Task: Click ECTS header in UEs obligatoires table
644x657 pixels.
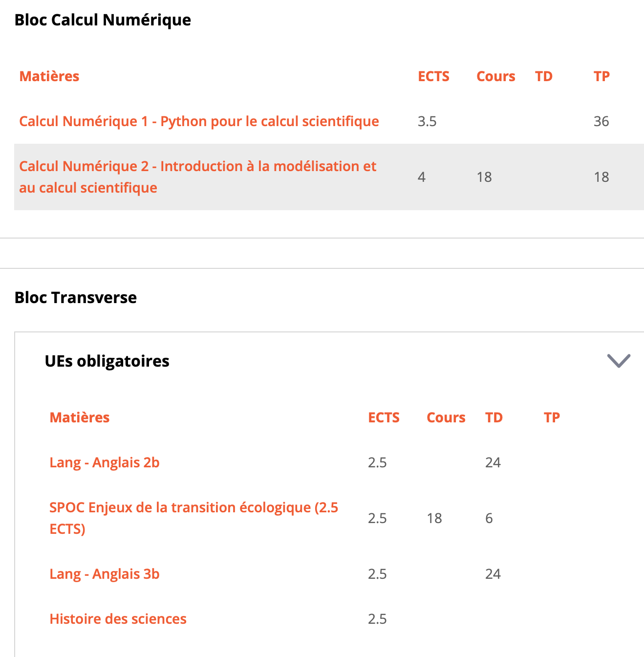Action: point(384,417)
